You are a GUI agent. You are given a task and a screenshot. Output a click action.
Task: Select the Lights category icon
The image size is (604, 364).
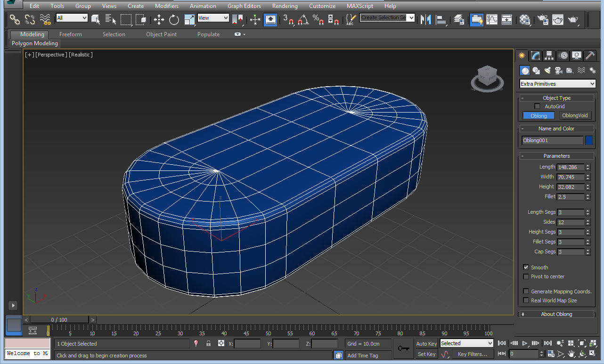(x=547, y=71)
